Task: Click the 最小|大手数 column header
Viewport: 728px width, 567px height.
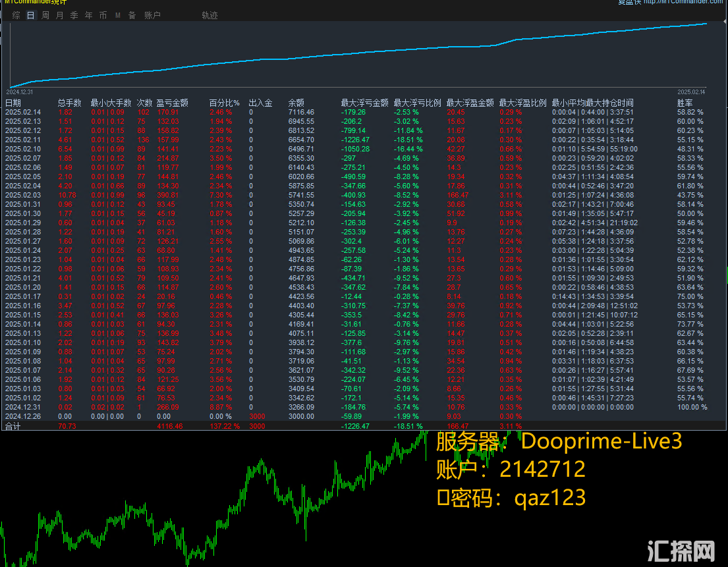Action: [x=111, y=103]
